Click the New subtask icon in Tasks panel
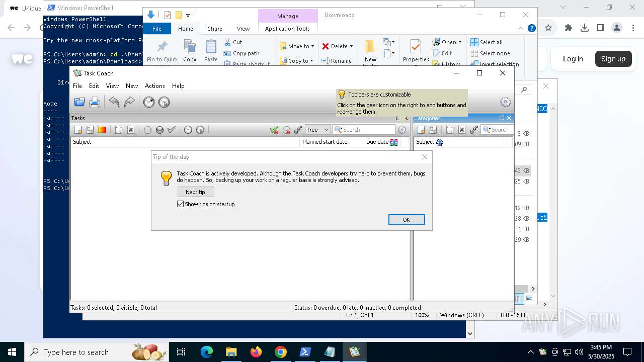644x362 pixels. click(x=90, y=130)
